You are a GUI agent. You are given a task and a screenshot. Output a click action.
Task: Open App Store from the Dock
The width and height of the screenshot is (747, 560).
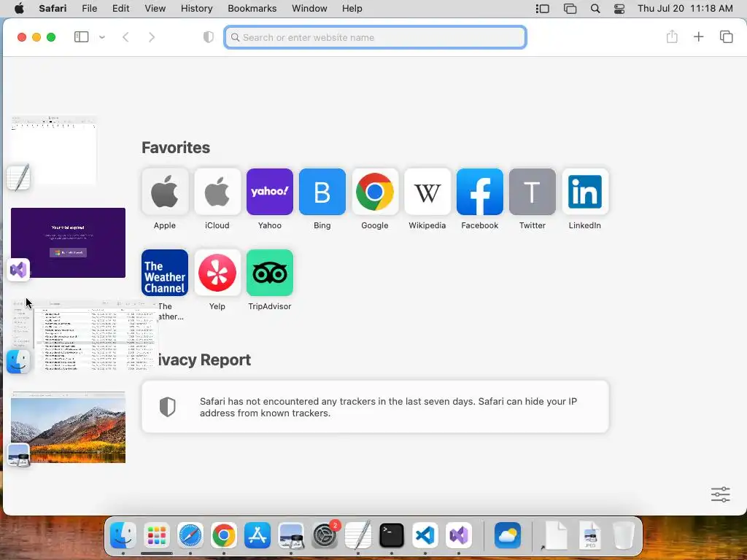coord(258,535)
